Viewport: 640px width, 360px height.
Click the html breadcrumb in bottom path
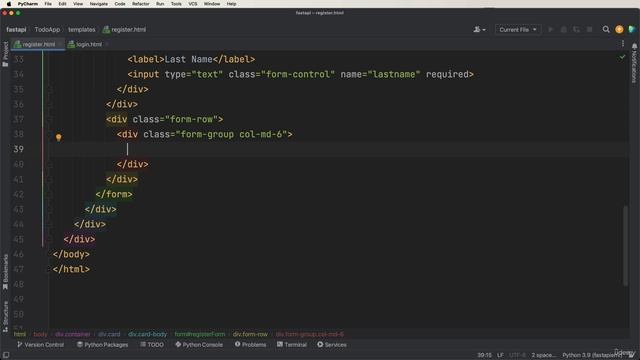click(x=20, y=334)
